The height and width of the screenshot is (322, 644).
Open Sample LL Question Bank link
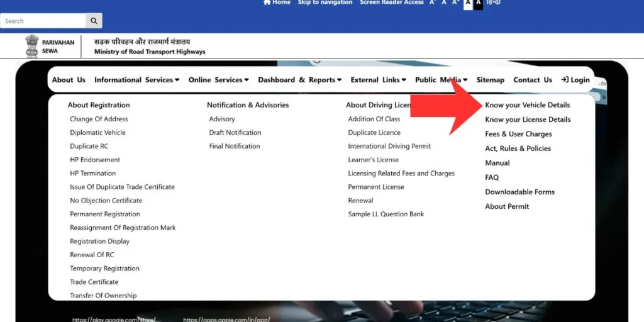(386, 214)
